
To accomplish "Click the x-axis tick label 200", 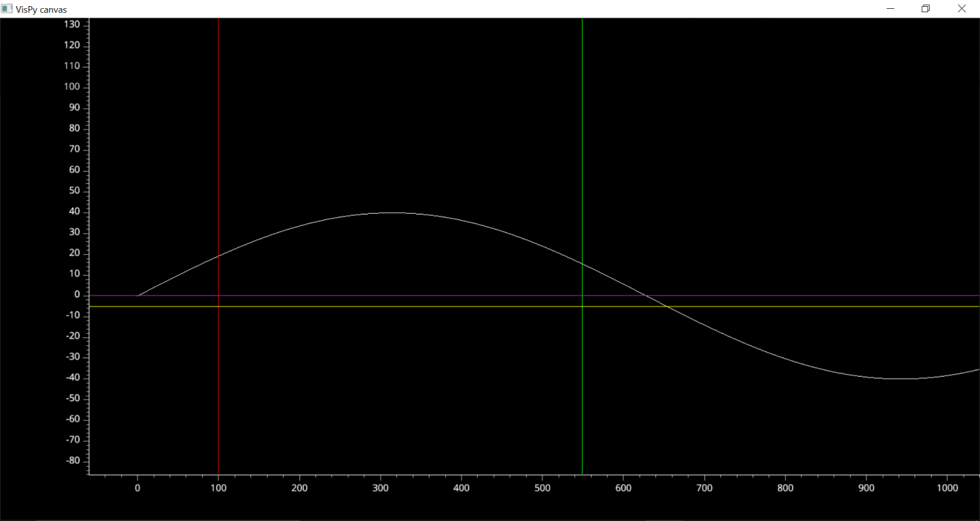I will pyautogui.click(x=299, y=488).
